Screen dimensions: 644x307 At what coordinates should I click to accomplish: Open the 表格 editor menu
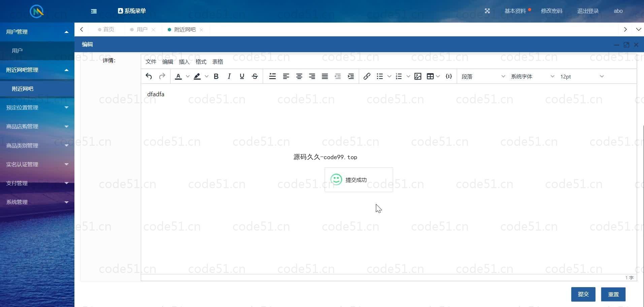pyautogui.click(x=218, y=62)
